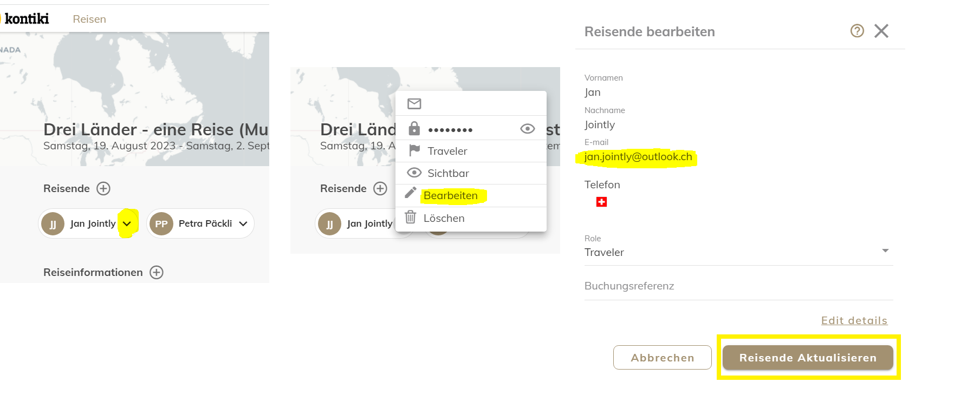This screenshot has width=980, height=395.
Task: Click the Swiss flag phone country icon
Action: pyautogui.click(x=601, y=202)
